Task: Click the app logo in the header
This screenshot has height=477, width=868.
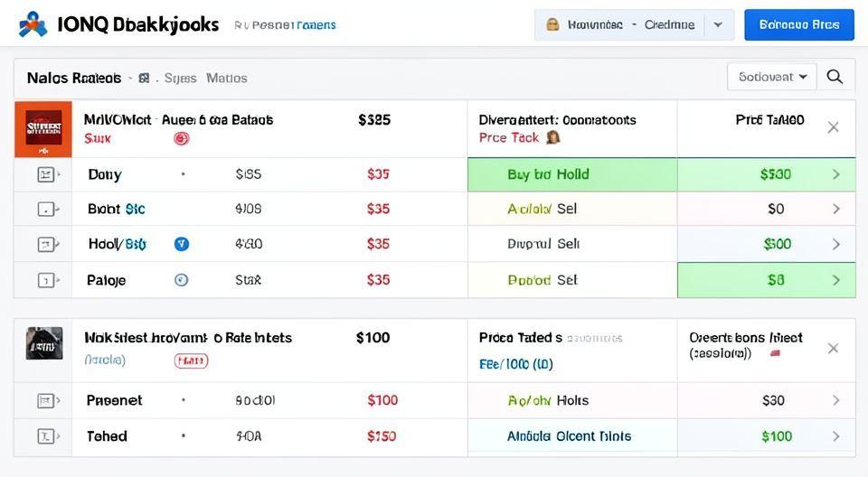Action: pos(33,24)
